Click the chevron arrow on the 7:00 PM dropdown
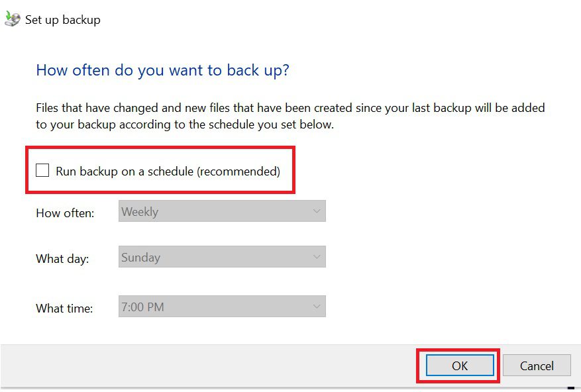 [x=317, y=307]
